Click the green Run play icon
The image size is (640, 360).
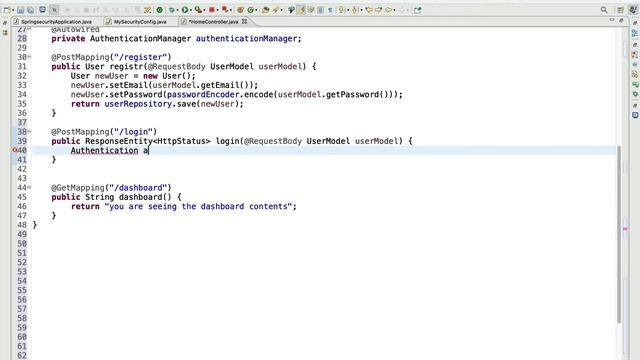pos(185,10)
